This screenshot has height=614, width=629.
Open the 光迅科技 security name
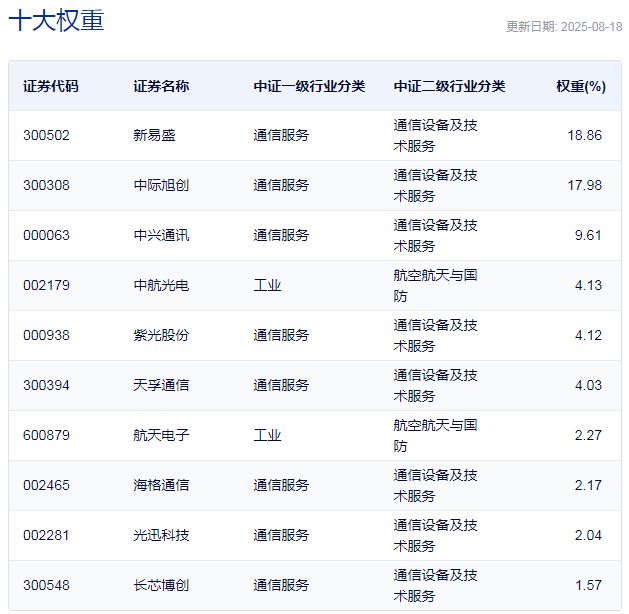[161, 535]
